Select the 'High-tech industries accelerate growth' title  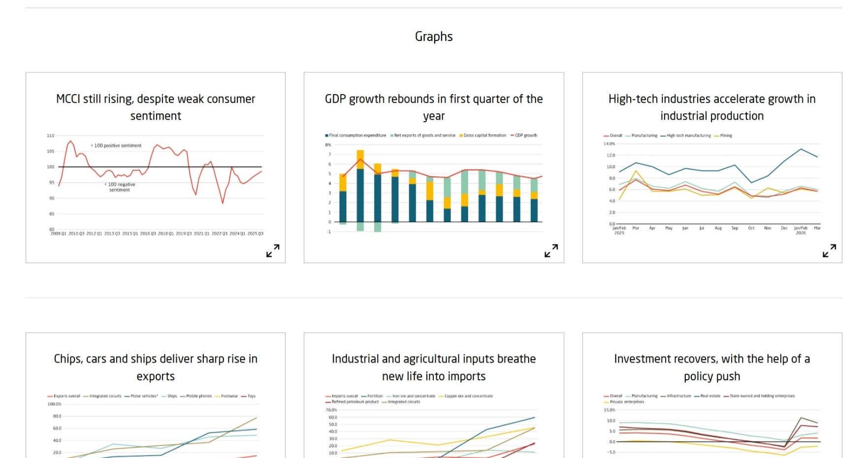712,107
